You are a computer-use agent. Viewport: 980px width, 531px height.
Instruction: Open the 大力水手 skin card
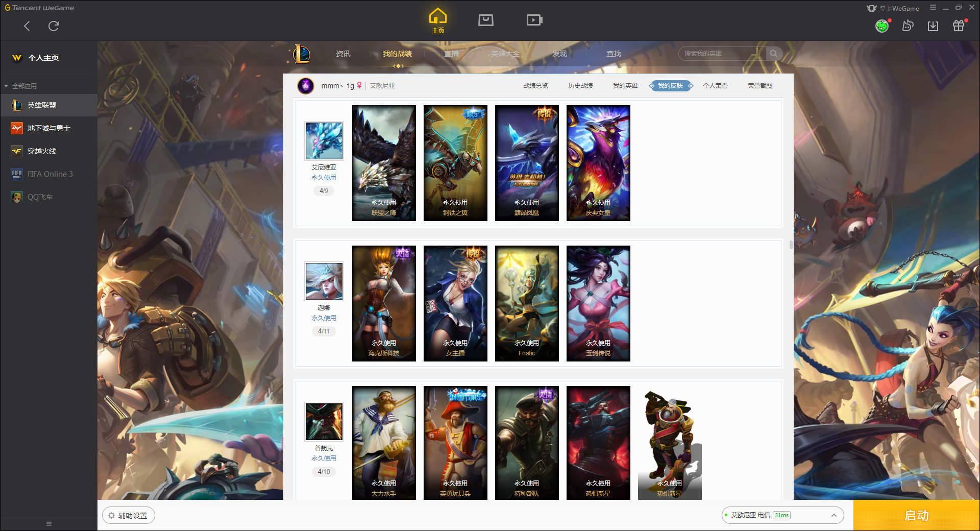click(384, 443)
